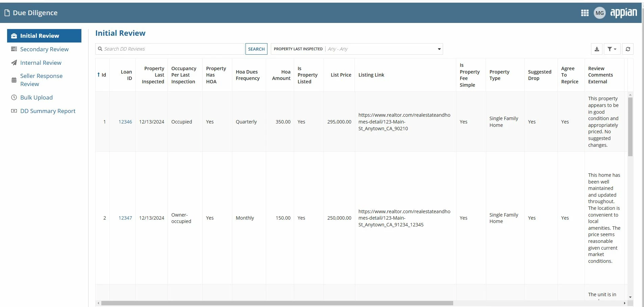Click the scroll down arrow of grid
Image resolution: width=644 pixels, height=307 pixels.
[x=630, y=297]
